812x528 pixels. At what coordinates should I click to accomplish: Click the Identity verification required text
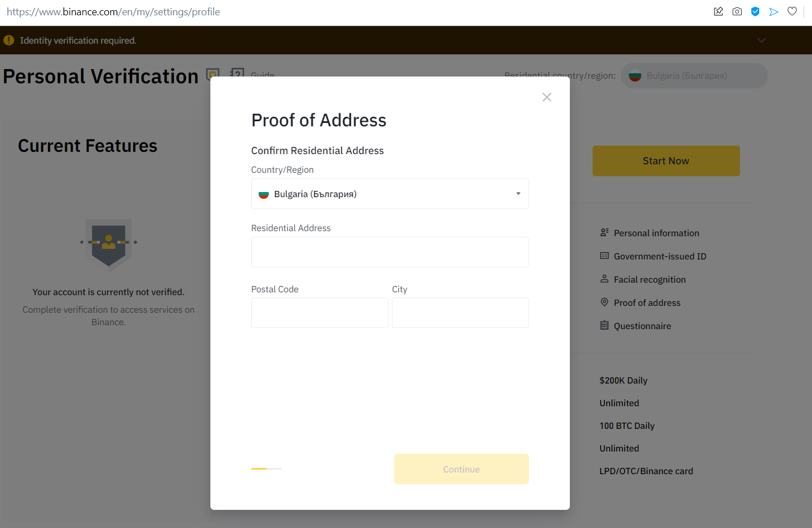click(x=78, y=41)
